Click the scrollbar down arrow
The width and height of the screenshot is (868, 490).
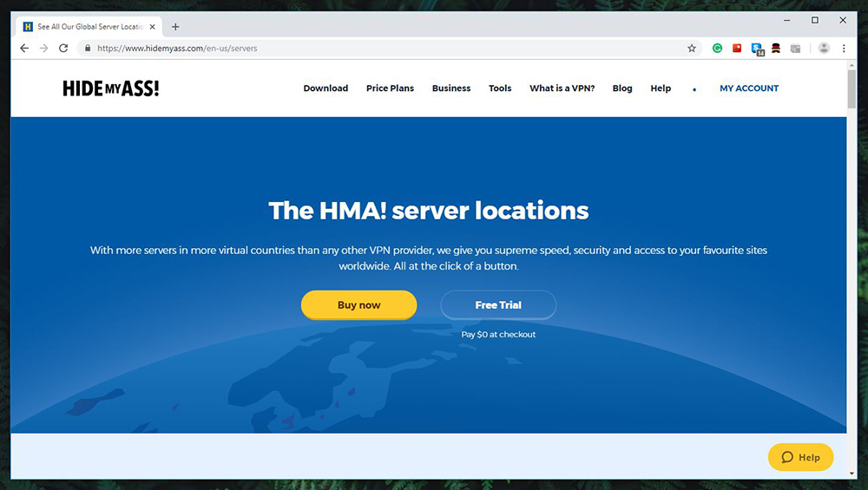[x=852, y=474]
